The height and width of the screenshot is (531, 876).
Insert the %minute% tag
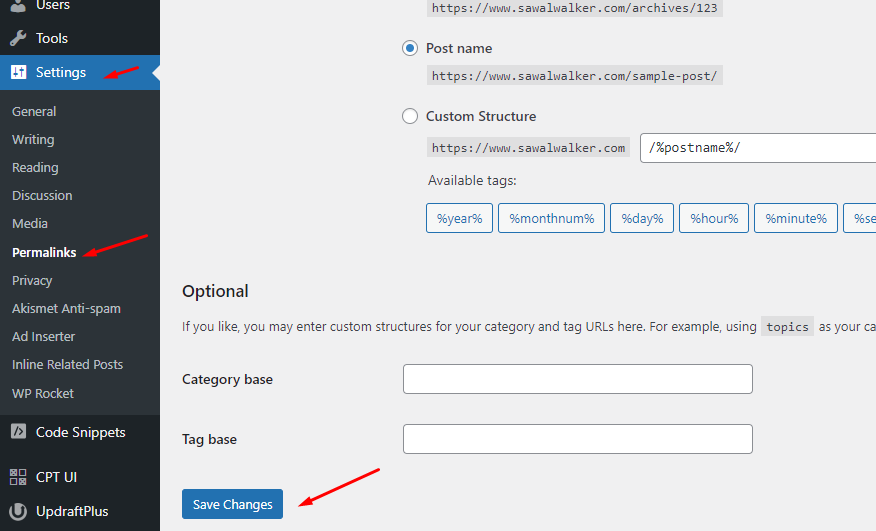[x=796, y=218]
